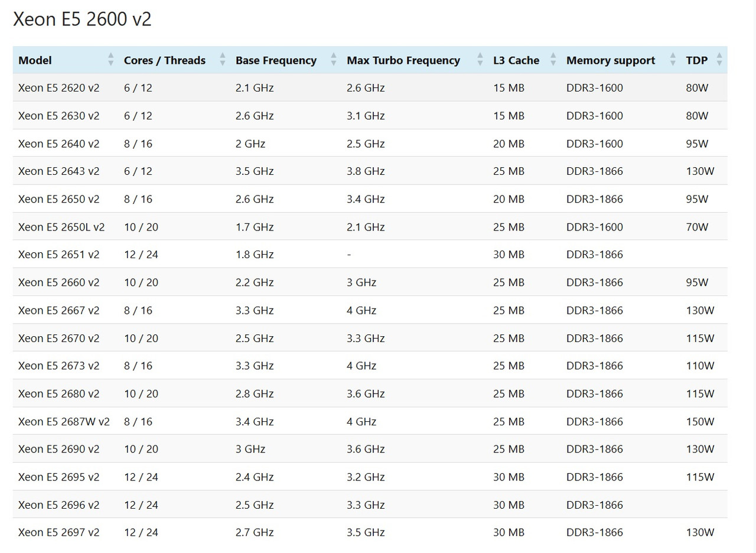Click the 3.2 GHz max turbo cell
Screen dimensions: 756x553
(366, 477)
